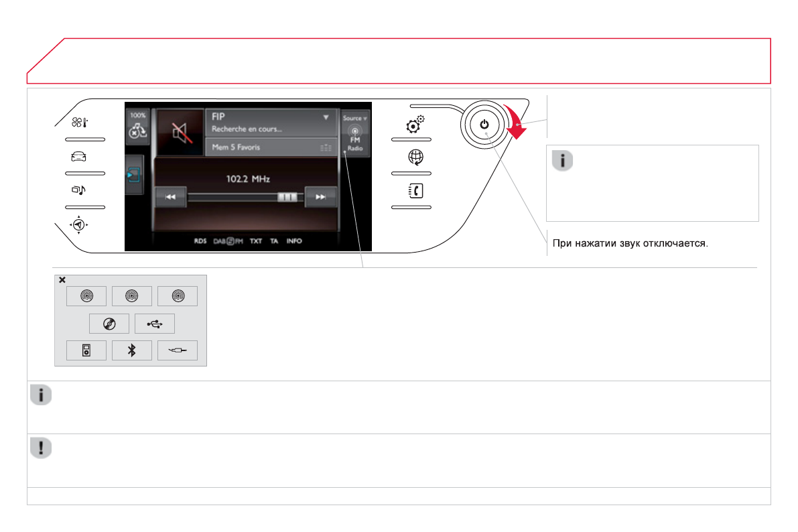Viewport: 798px width, 532px height.
Task: Select USB as audio source
Action: (x=155, y=324)
